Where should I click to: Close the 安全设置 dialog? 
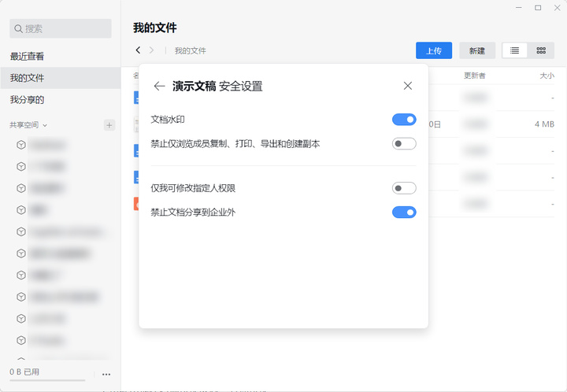[408, 86]
